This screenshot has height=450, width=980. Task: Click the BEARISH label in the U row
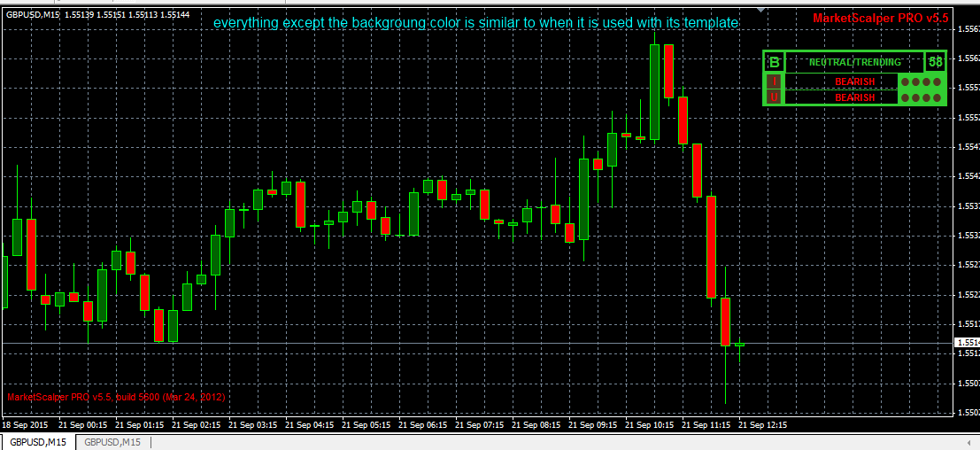coord(854,97)
